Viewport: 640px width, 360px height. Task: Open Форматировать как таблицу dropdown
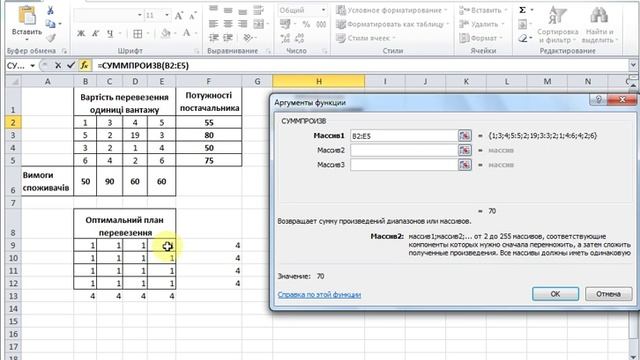click(x=392, y=24)
